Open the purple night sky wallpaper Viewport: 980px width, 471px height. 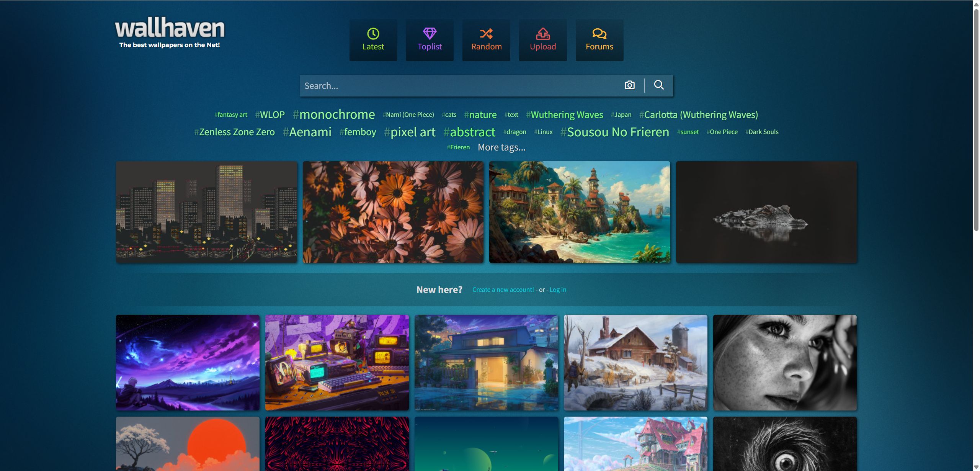[188, 363]
